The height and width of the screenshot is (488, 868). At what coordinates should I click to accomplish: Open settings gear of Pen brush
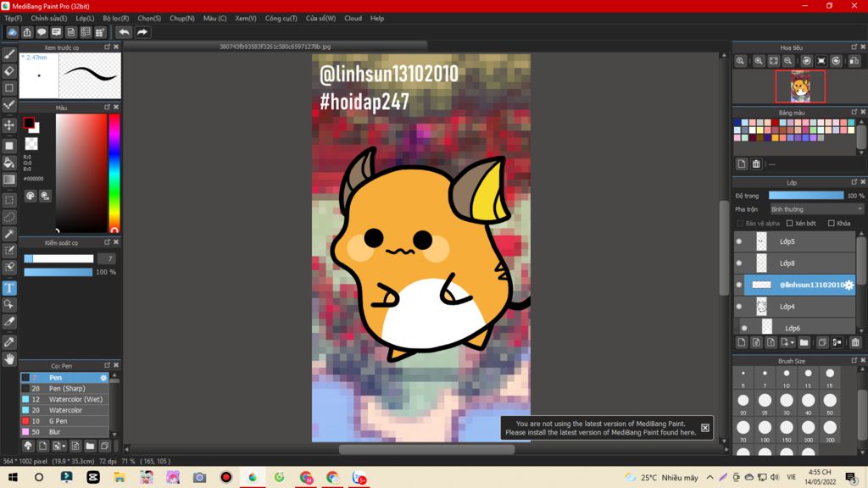tap(103, 378)
